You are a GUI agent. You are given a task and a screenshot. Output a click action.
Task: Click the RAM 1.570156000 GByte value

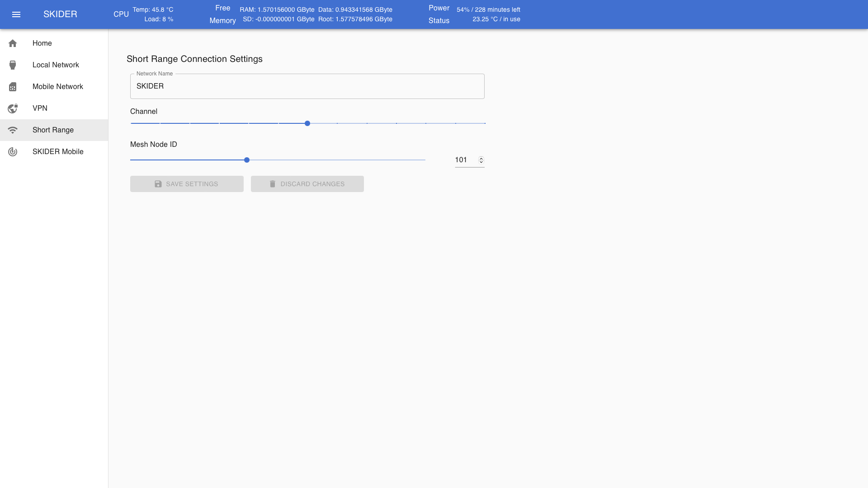[x=277, y=9]
